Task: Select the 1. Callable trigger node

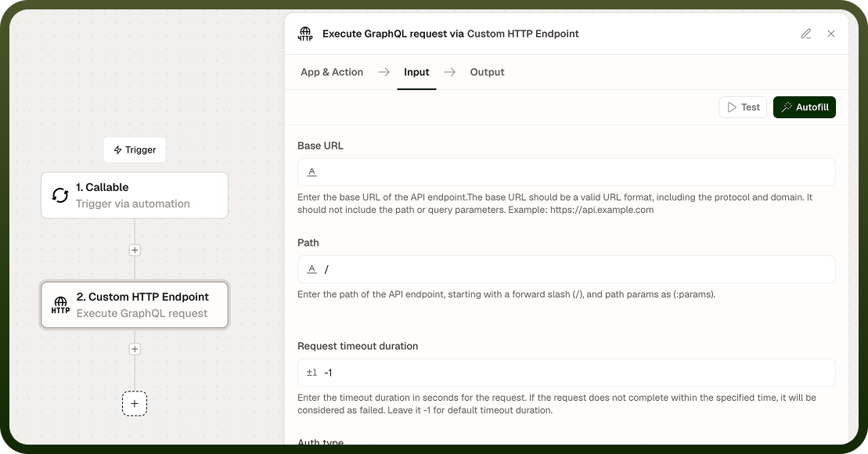Action: click(135, 196)
